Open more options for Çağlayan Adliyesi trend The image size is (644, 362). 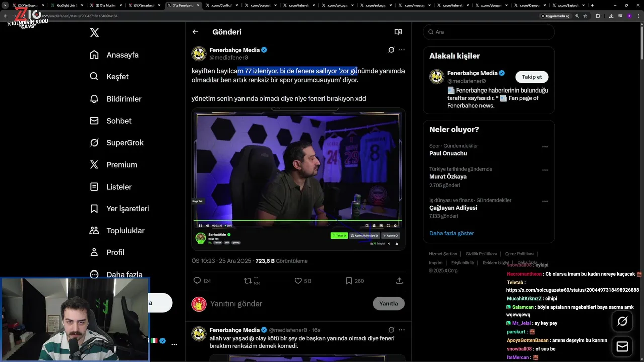[x=545, y=201]
